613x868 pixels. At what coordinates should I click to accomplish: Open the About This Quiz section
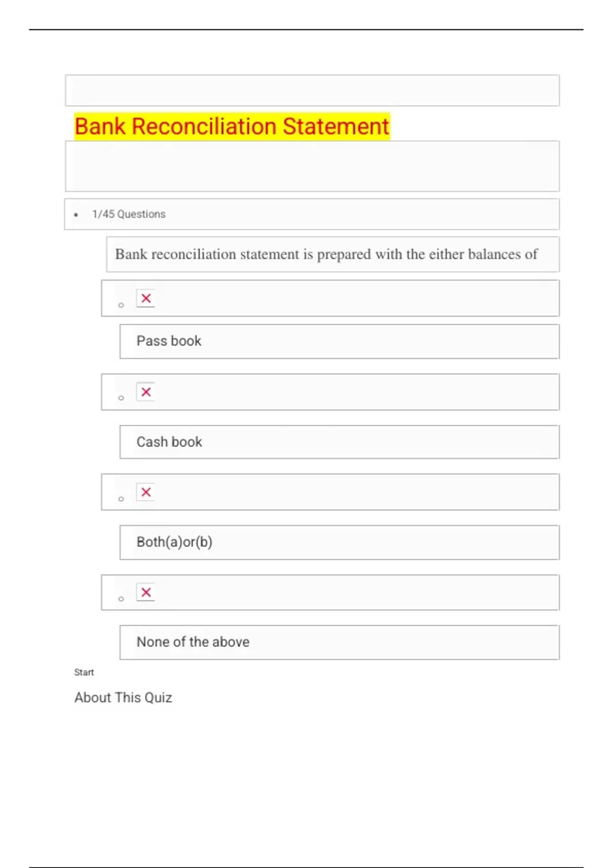(123, 697)
